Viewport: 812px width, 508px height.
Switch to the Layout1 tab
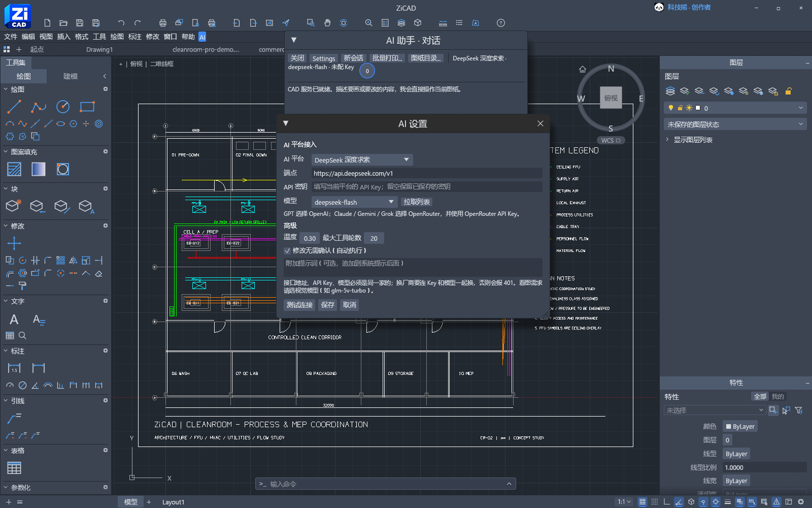(x=173, y=502)
